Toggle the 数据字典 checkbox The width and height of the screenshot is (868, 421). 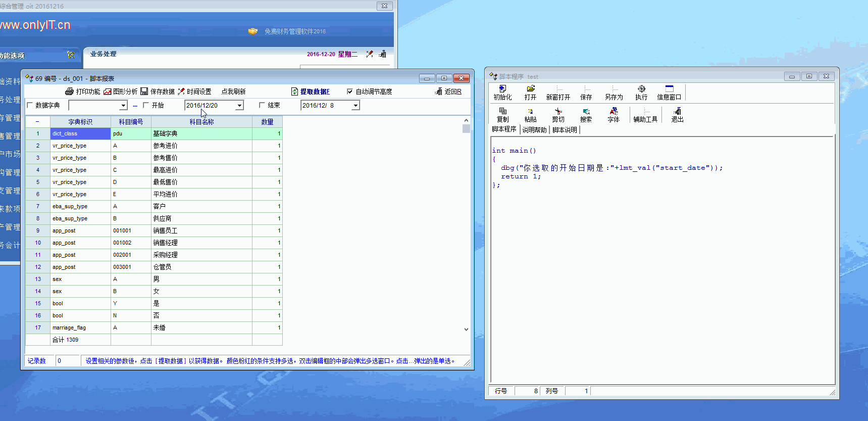[x=30, y=105]
